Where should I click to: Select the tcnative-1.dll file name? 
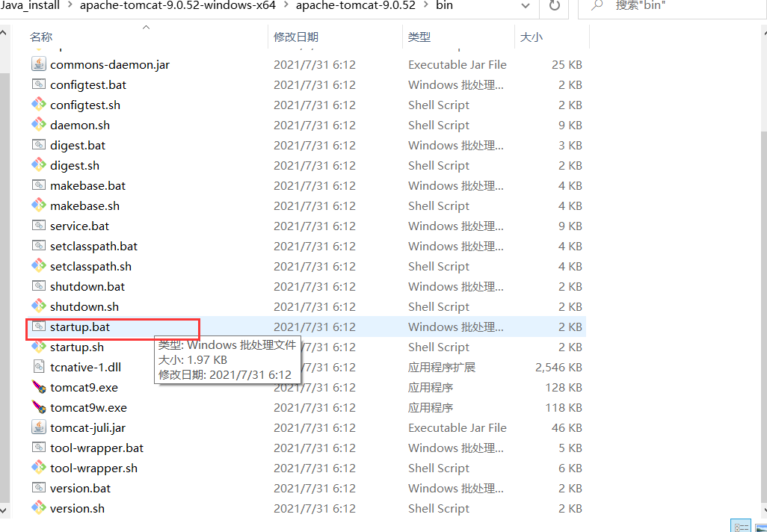86,367
